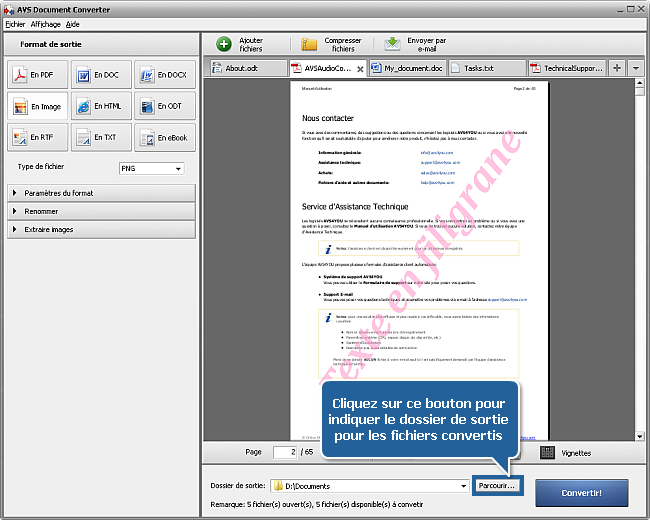Click the Remarque status text
This screenshot has height=520, width=650.
click(317, 505)
